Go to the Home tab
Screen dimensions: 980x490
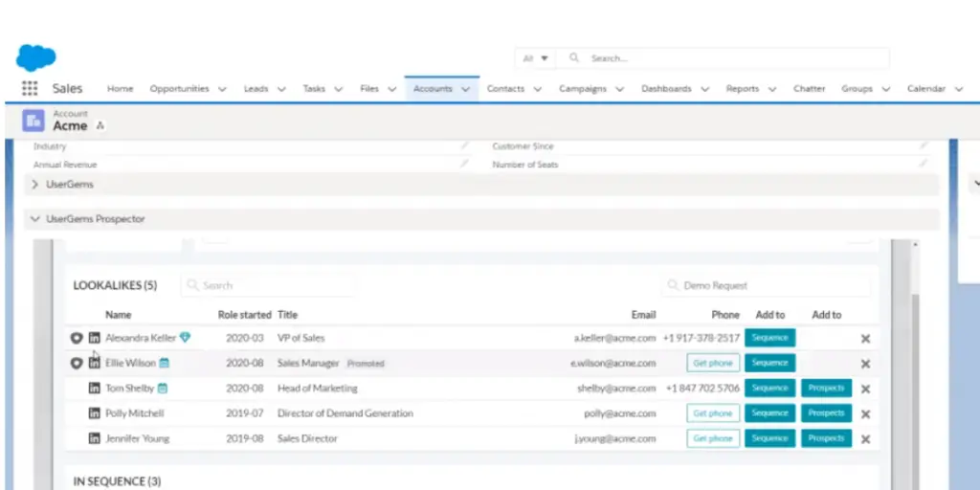(120, 89)
